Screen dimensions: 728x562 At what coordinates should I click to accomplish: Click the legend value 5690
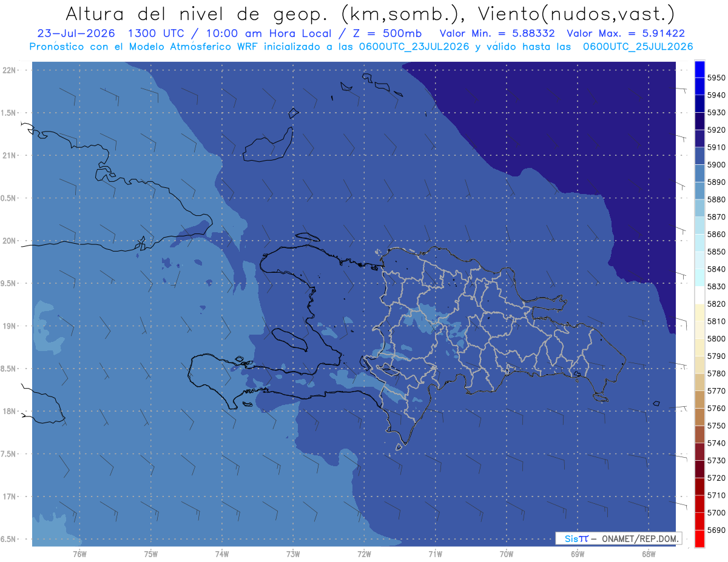coord(716,530)
